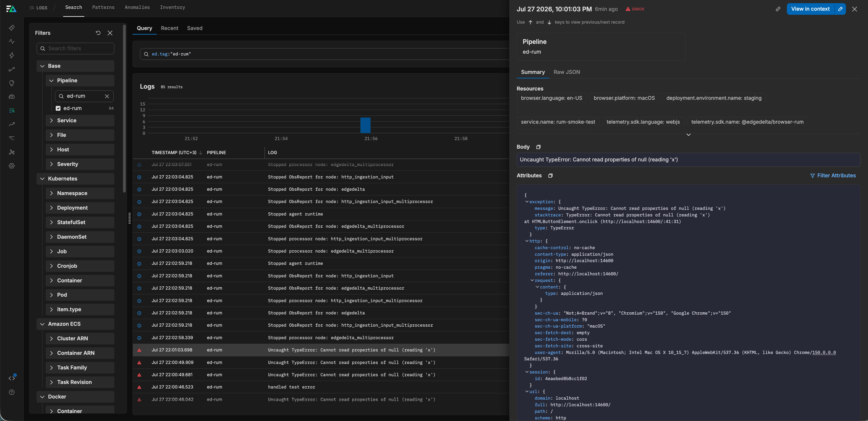The image size is (868, 421).
Task: Open the Recent queries tab
Action: [170, 28]
